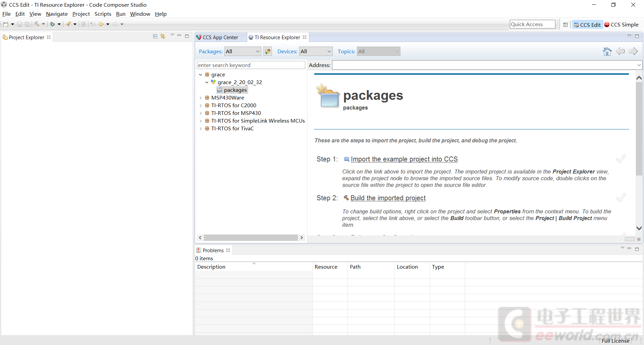Select the Project Explorer tab
The image size is (644, 345).
[26, 37]
